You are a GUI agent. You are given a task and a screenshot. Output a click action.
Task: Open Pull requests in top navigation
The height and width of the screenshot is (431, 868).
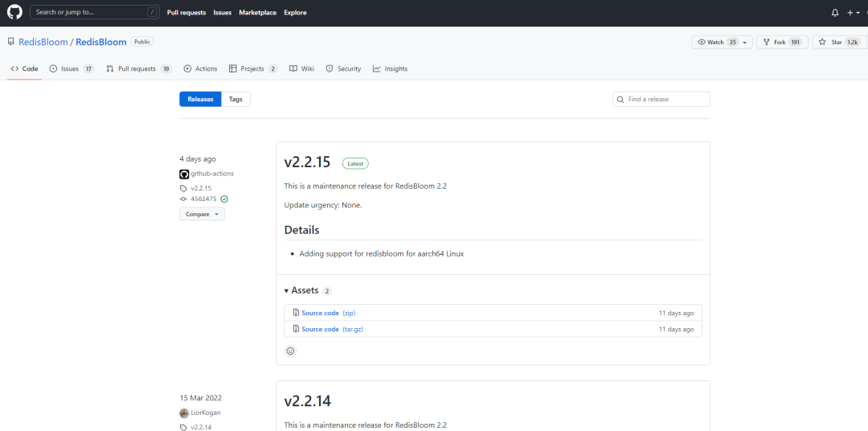click(186, 13)
